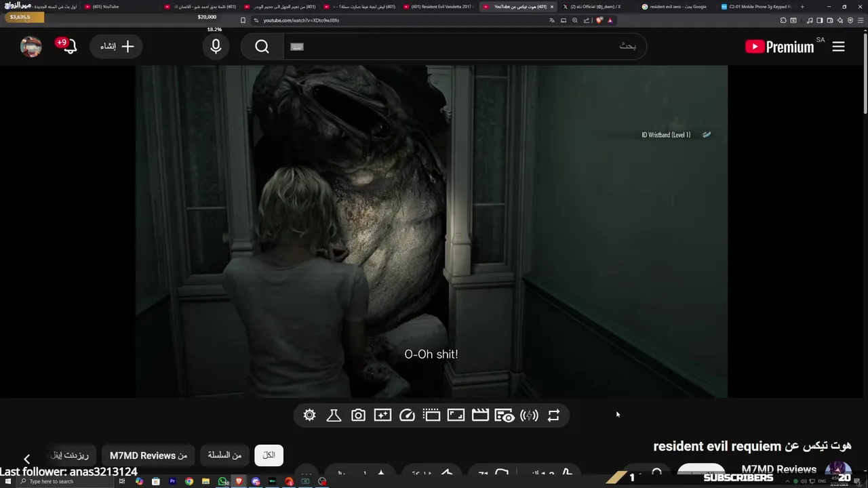This screenshot has width=868, height=488.
Task: Open the gear settings icon in player toolbar
Action: pyautogui.click(x=309, y=415)
